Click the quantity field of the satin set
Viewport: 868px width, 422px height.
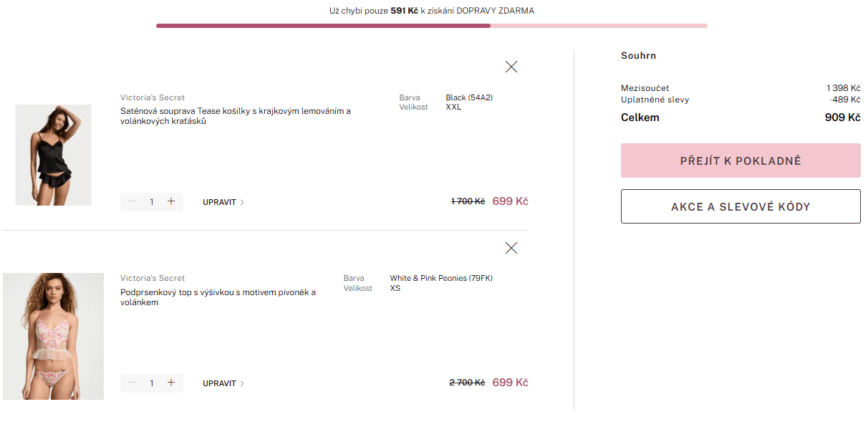point(152,202)
